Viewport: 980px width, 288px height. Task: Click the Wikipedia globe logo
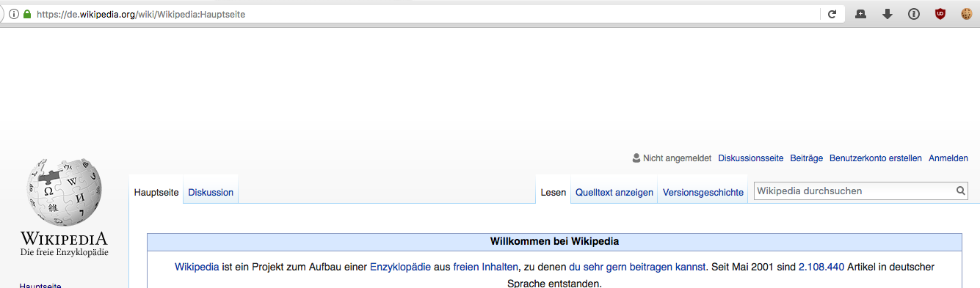click(64, 192)
